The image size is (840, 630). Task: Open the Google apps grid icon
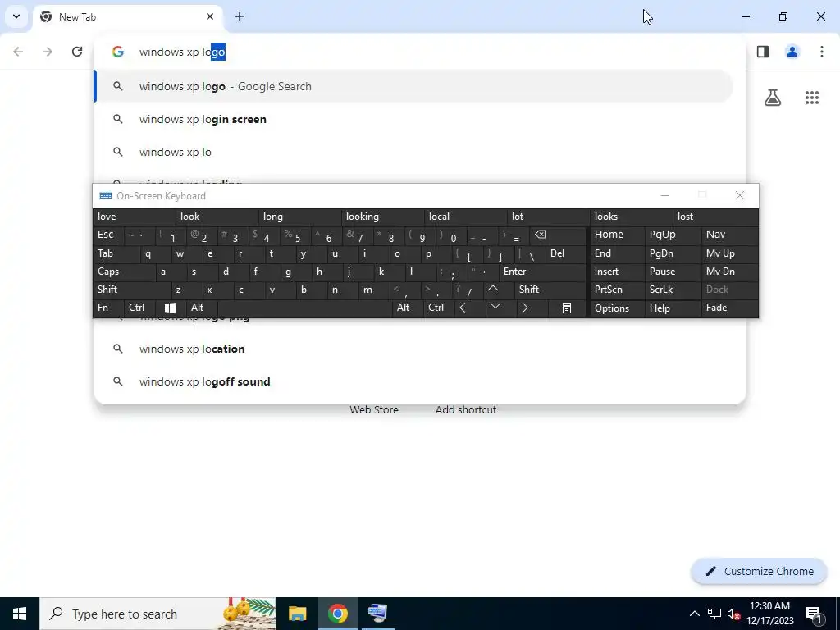click(812, 98)
